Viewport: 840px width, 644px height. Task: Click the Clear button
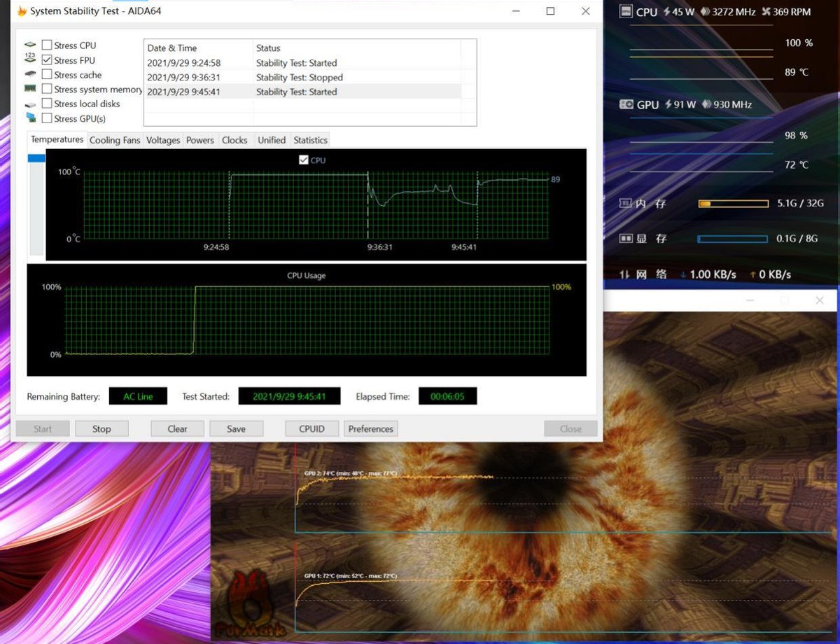coord(177,429)
